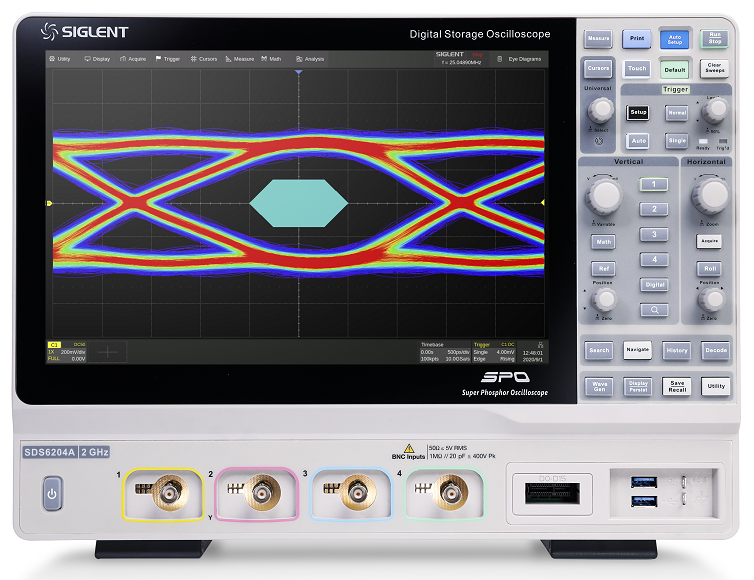754x580 pixels.
Task: Open the on-screen Acquire menu
Action: pyautogui.click(x=133, y=59)
